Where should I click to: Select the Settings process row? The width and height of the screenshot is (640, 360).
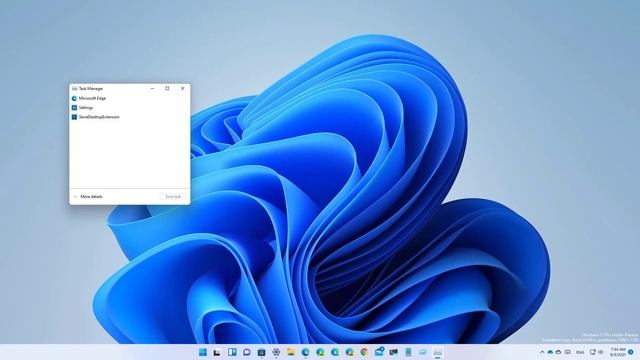click(x=129, y=108)
